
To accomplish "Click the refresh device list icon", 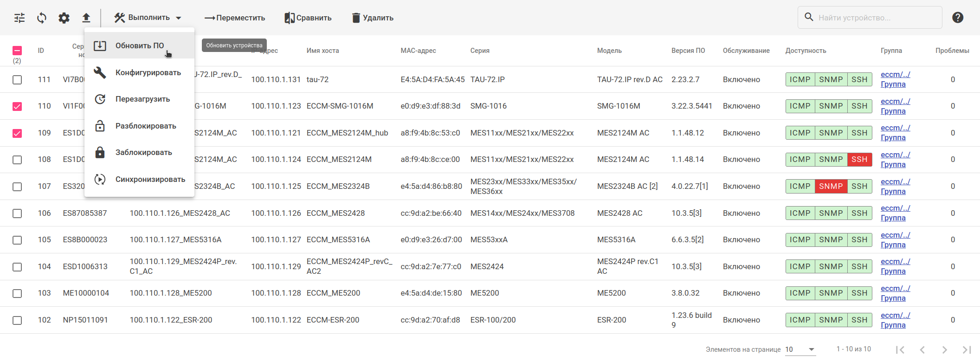I will click(x=42, y=18).
